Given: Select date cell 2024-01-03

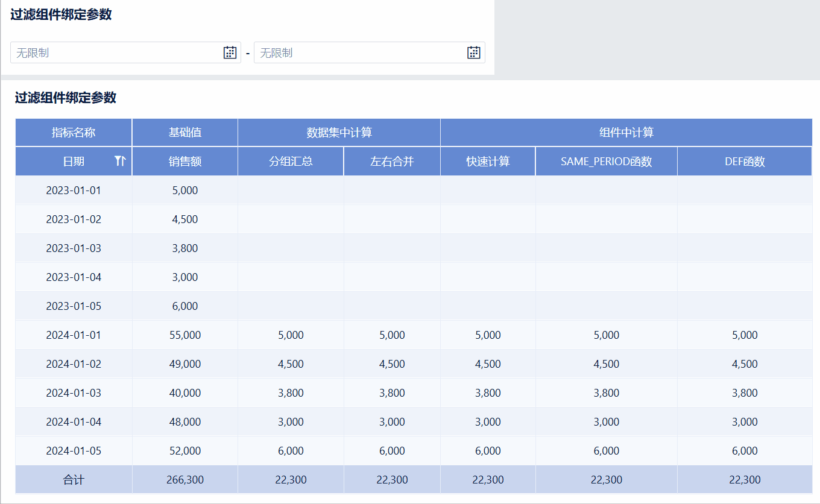Looking at the screenshot, I should [74, 393].
